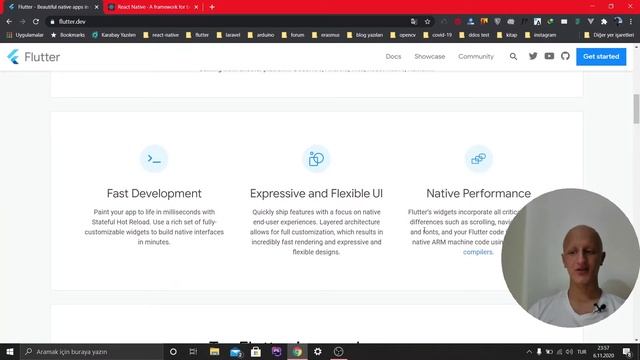Open Settings gear on the taskbar
Screen dimensions: 640x360
coord(318,351)
